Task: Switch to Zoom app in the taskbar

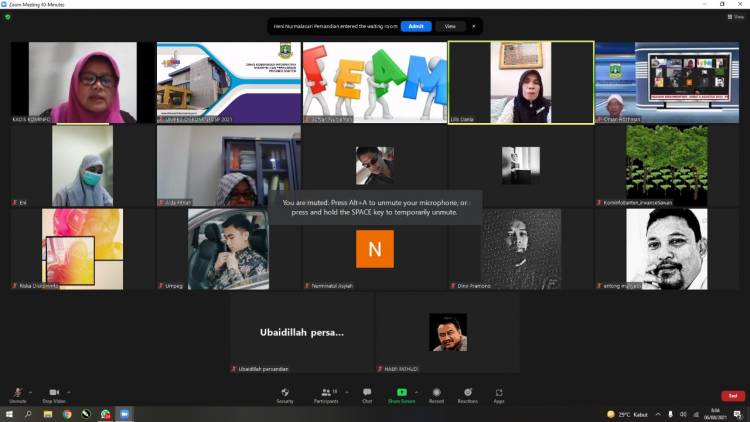Action: point(124,414)
